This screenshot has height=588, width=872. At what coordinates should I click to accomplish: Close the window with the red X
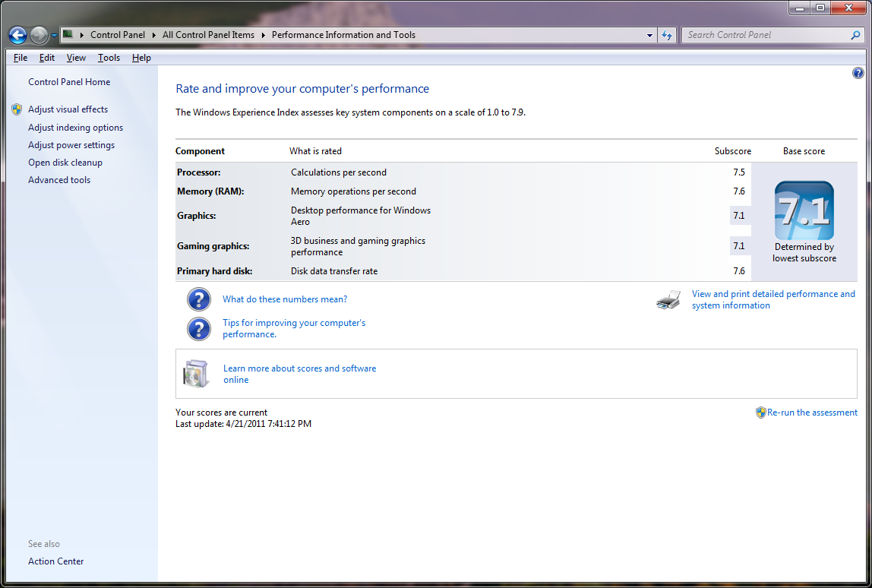(x=848, y=8)
